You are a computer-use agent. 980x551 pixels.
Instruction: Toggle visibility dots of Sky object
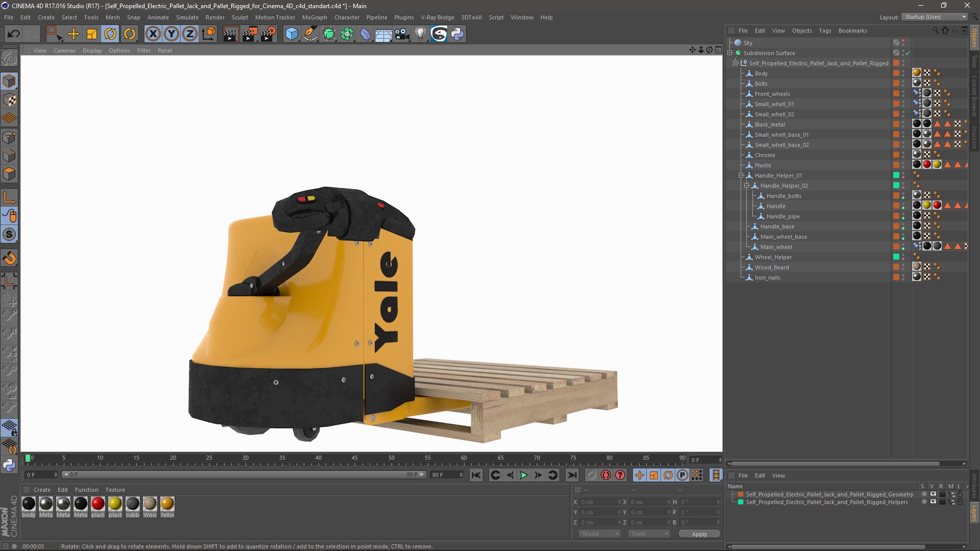click(x=903, y=43)
